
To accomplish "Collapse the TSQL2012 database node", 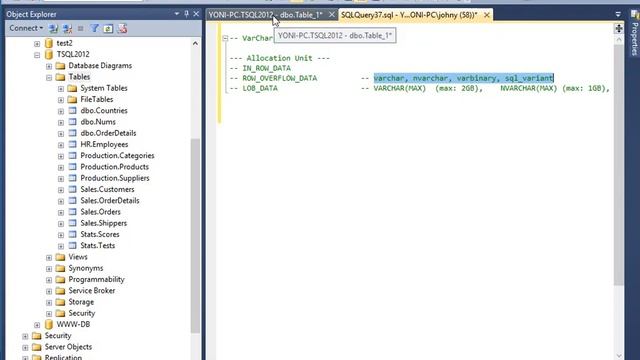I will click(x=37, y=55).
